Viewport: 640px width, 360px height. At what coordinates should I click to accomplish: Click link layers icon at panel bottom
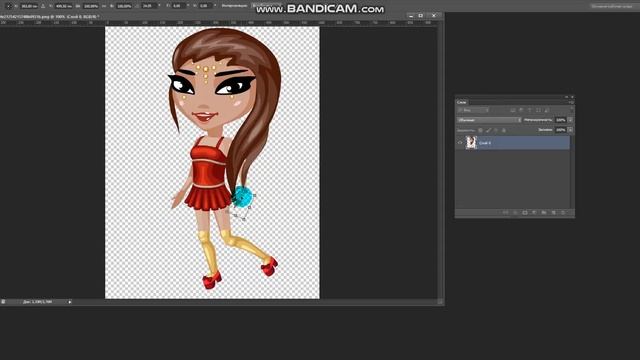[x=505, y=213]
